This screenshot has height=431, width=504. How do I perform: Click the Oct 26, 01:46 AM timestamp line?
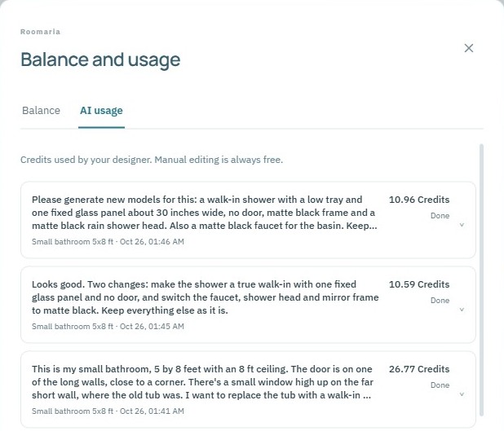108,242
